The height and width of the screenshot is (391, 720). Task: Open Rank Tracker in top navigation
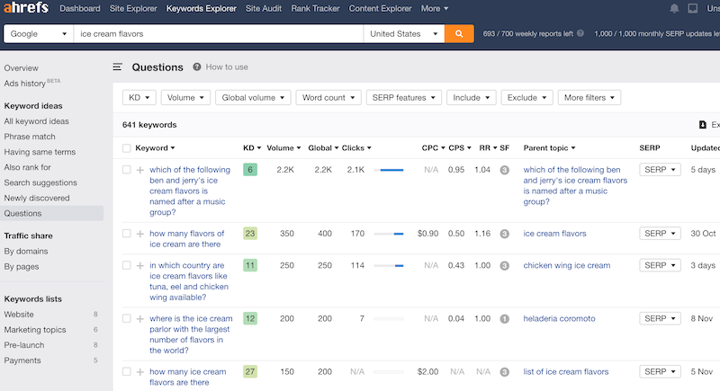[315, 8]
